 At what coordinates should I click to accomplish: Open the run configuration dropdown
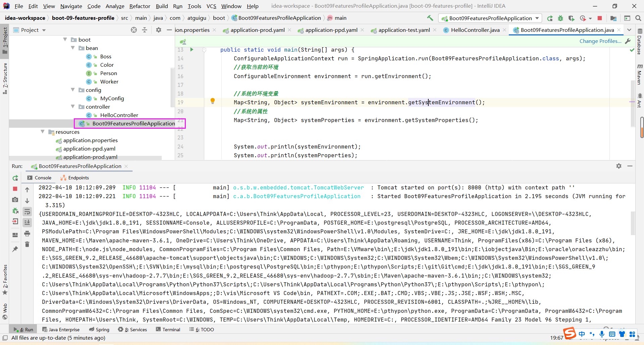point(537,18)
